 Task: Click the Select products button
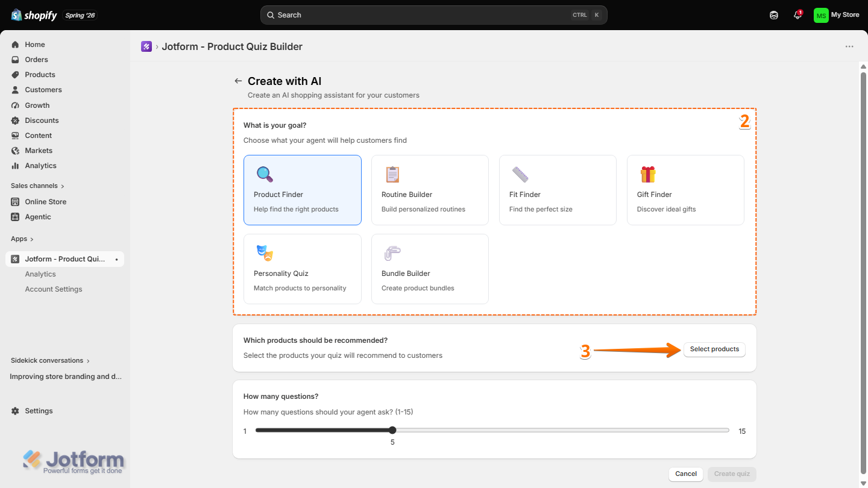pyautogui.click(x=714, y=349)
